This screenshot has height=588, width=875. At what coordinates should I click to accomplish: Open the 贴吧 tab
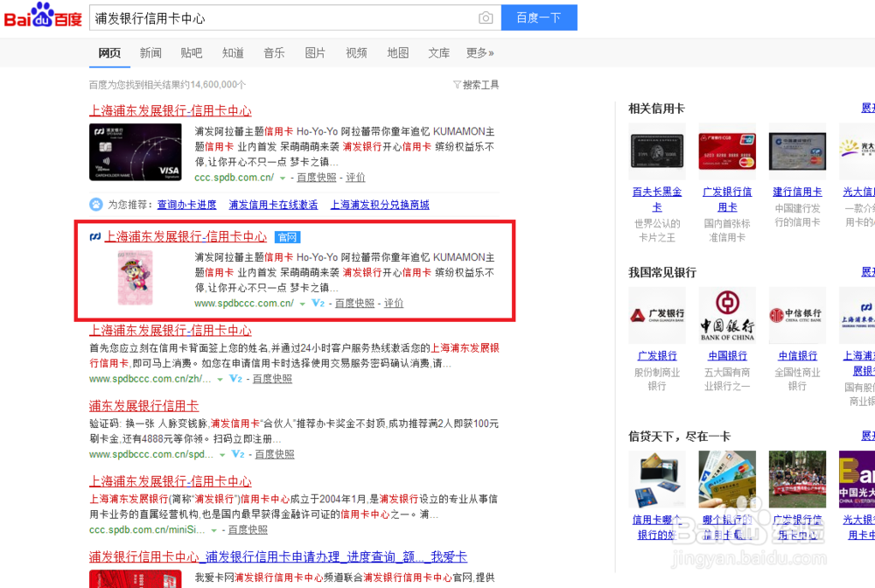tap(192, 53)
